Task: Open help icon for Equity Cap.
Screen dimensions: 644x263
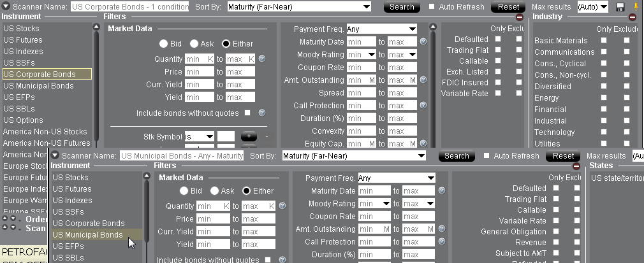Action: tap(423, 143)
